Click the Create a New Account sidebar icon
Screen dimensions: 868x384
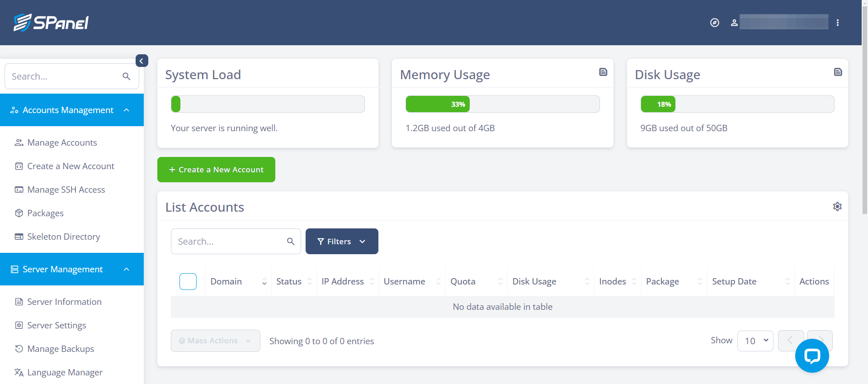19,166
